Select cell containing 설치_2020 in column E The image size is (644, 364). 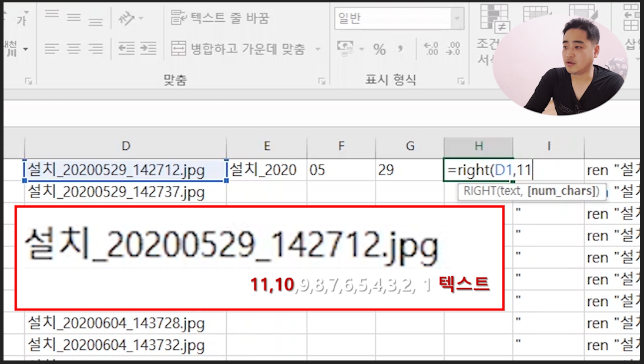click(x=267, y=170)
